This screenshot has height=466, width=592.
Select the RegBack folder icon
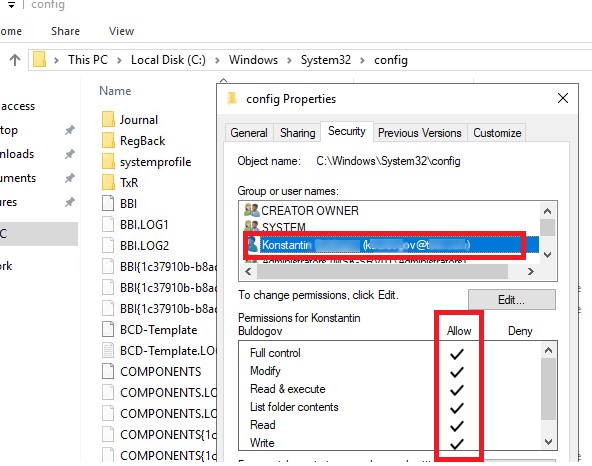tap(108, 140)
